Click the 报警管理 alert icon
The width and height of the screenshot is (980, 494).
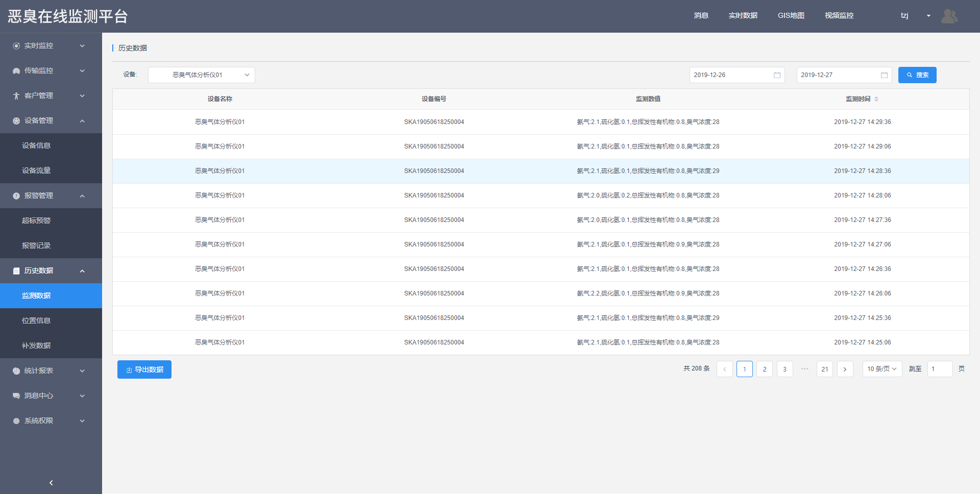point(16,196)
